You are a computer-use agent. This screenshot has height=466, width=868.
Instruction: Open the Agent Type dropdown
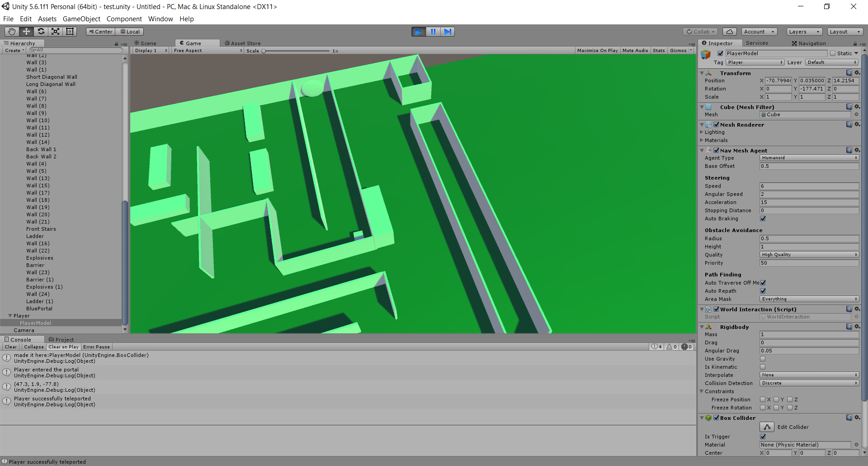(x=809, y=158)
